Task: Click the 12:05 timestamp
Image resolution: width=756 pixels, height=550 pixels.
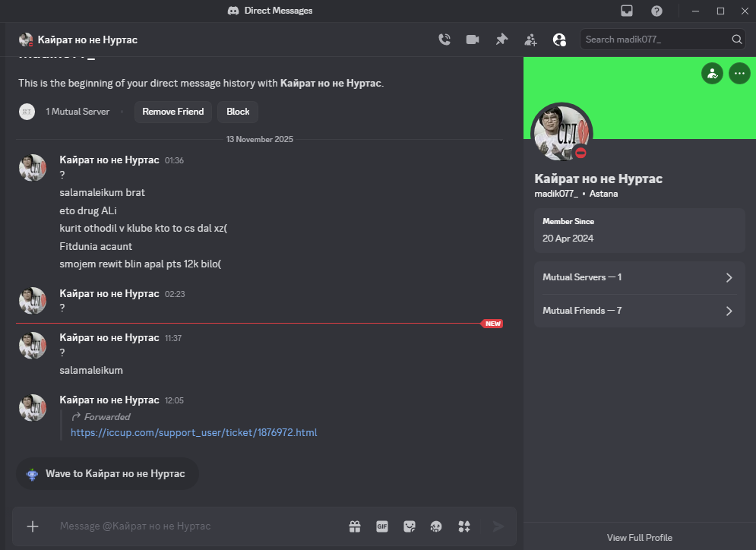Action: point(174,400)
